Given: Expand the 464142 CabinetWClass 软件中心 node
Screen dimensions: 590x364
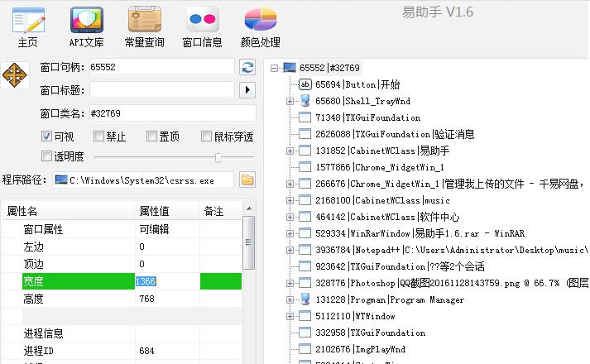Looking at the screenshot, I should pos(290,217).
